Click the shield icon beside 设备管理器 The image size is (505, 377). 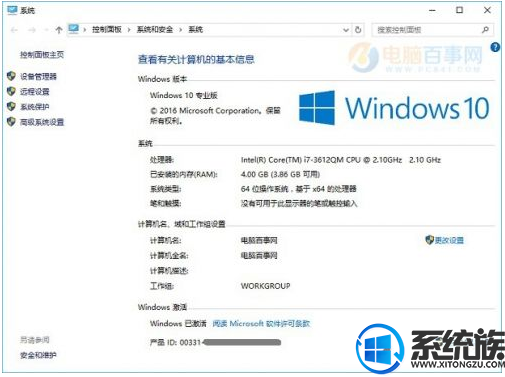(11, 76)
